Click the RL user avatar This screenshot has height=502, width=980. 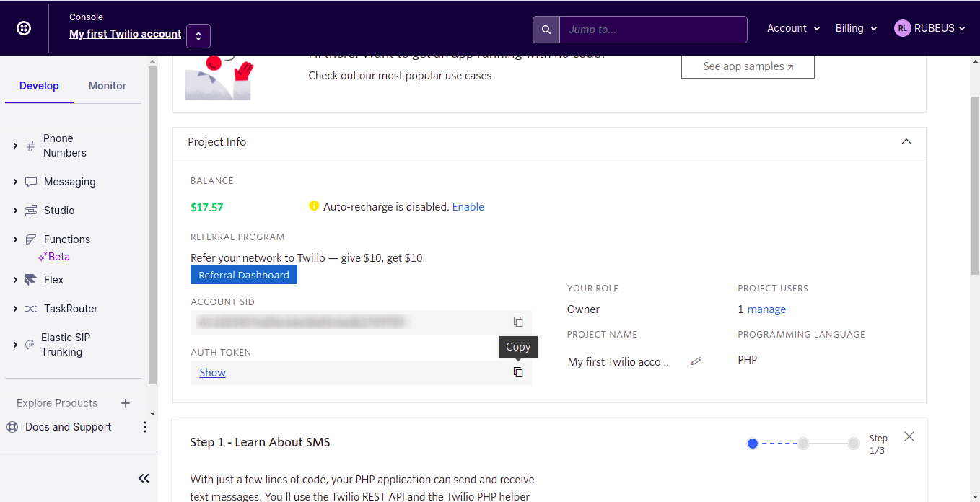902,28
